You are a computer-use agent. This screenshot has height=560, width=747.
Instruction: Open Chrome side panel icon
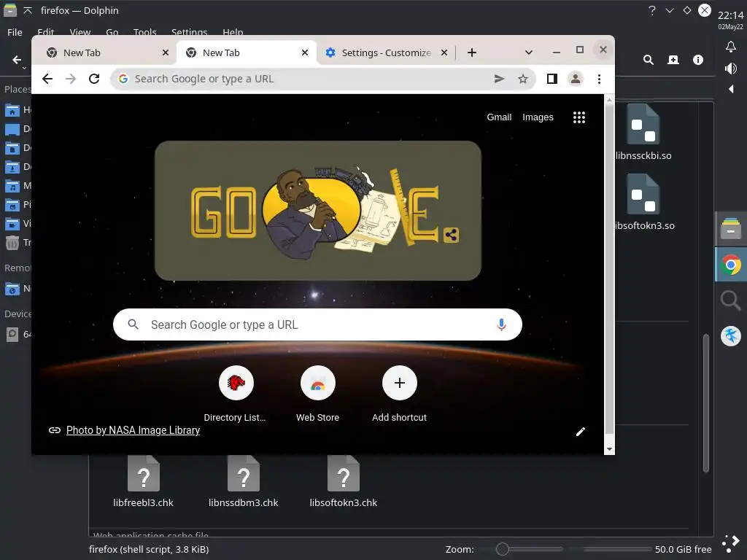[x=551, y=79]
